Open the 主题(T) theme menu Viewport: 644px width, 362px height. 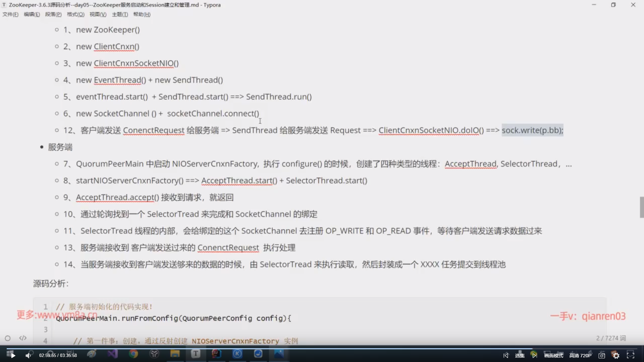click(x=120, y=14)
